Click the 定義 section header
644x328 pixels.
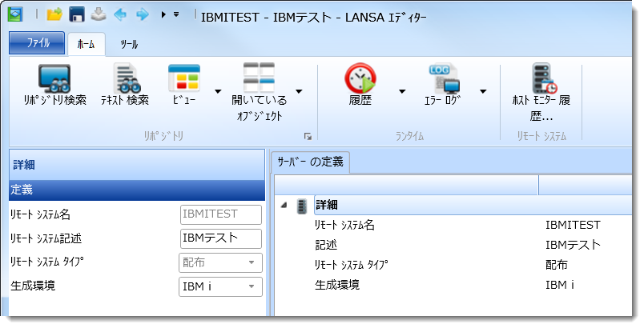[137, 190]
